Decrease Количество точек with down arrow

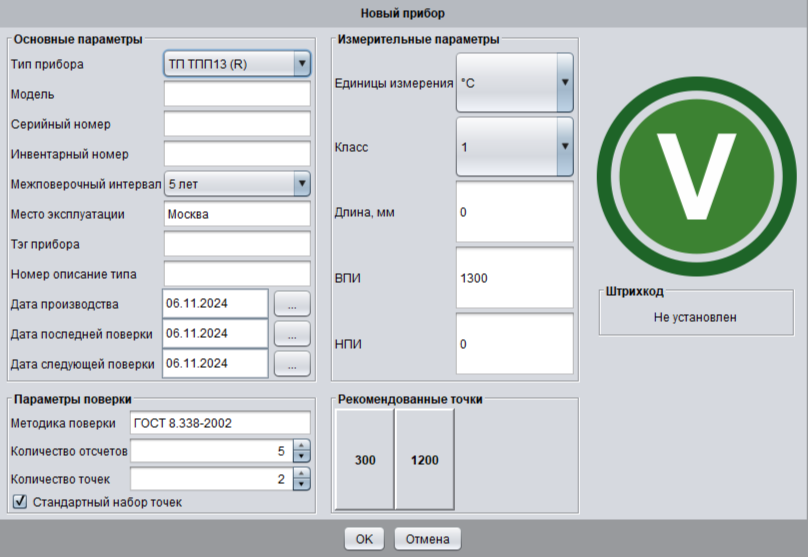point(303,485)
